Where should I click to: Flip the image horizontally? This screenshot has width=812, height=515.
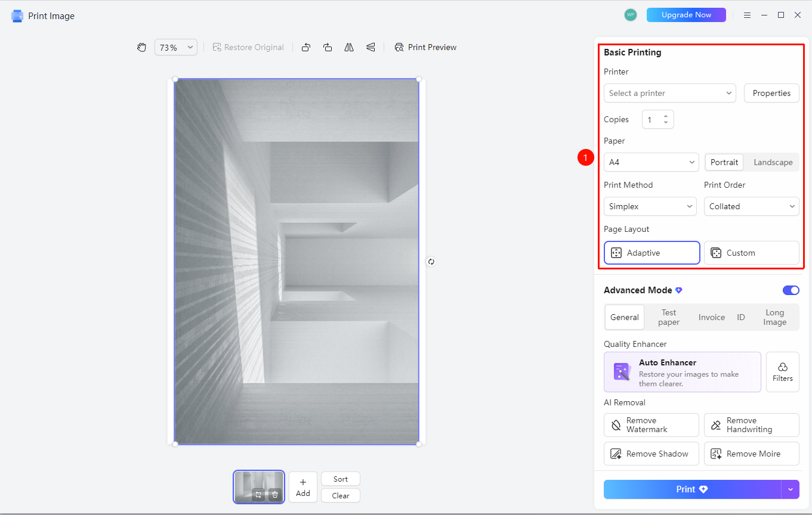349,47
